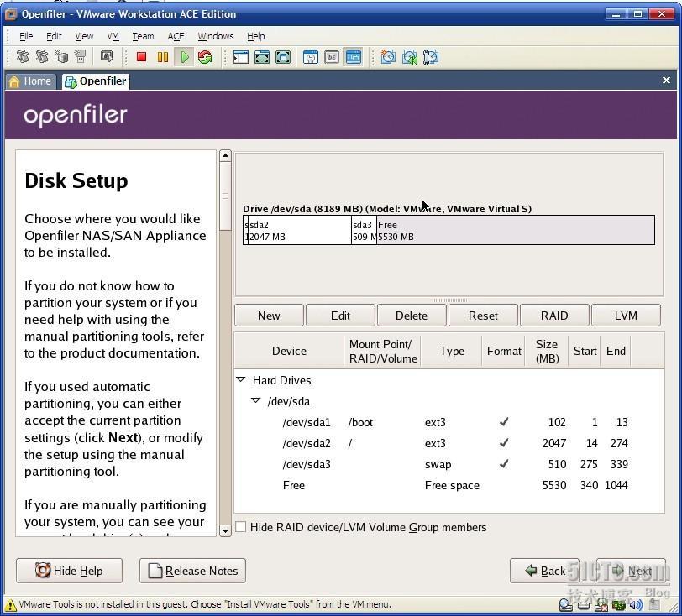The width and height of the screenshot is (682, 616).
Task: Click the Delete partition button
Action: [412, 316]
